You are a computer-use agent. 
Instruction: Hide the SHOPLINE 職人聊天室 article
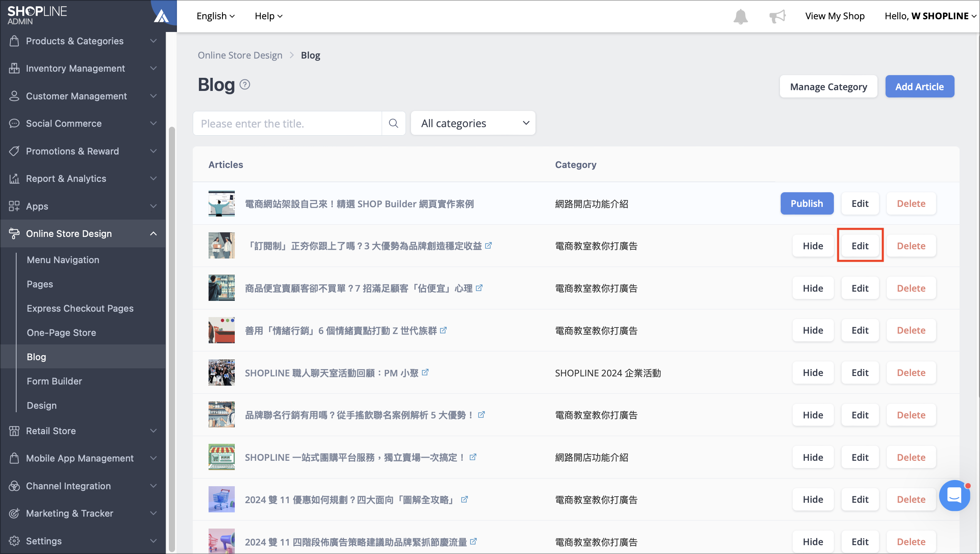click(813, 373)
